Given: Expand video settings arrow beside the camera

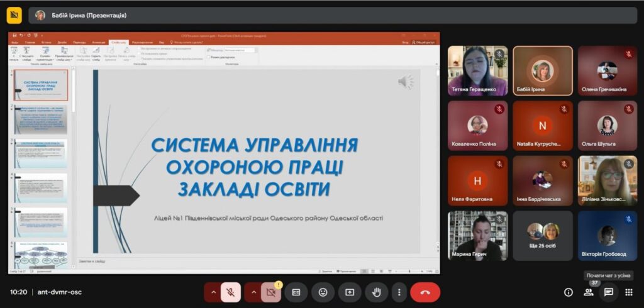Looking at the screenshot, I should [x=253, y=292].
